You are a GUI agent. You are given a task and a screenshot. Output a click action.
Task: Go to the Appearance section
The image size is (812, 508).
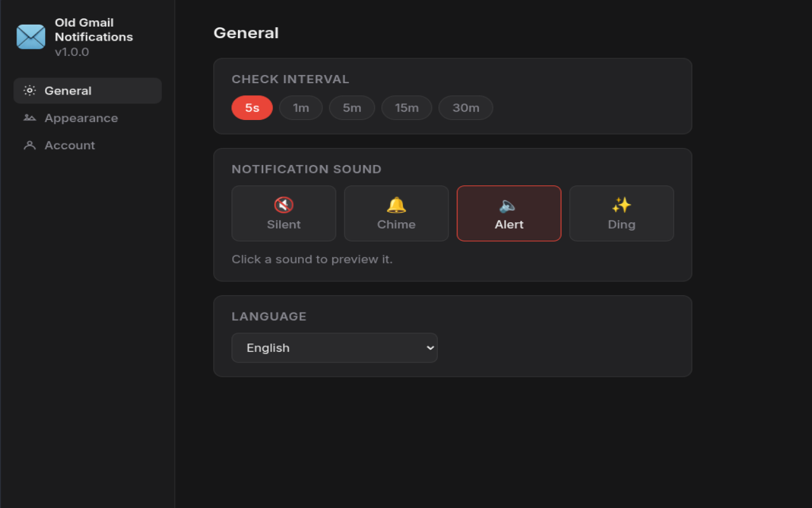coord(88,118)
